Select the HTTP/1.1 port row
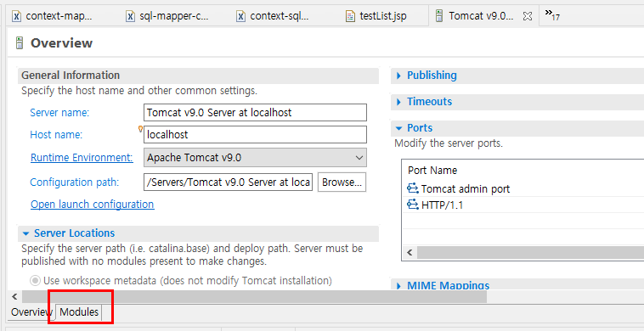 (x=523, y=205)
